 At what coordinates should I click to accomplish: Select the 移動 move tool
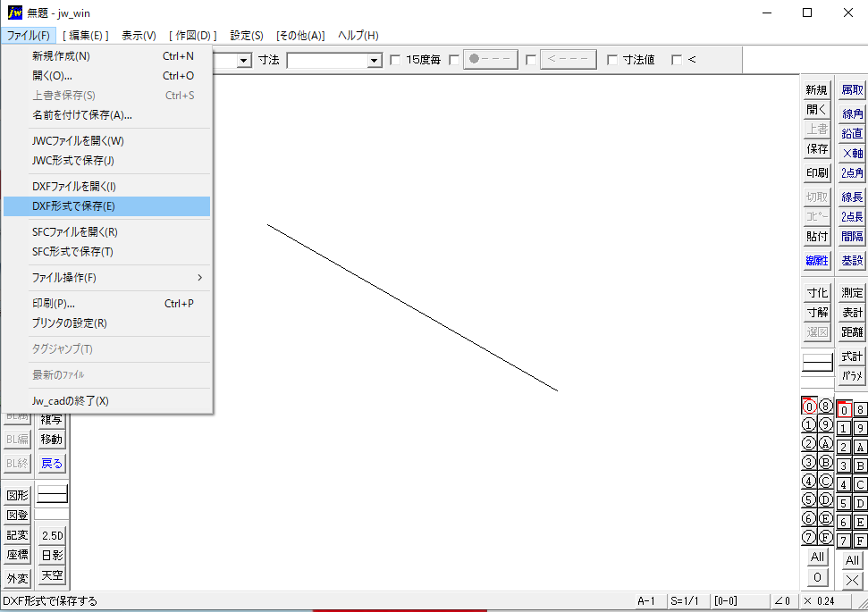pyautogui.click(x=52, y=440)
